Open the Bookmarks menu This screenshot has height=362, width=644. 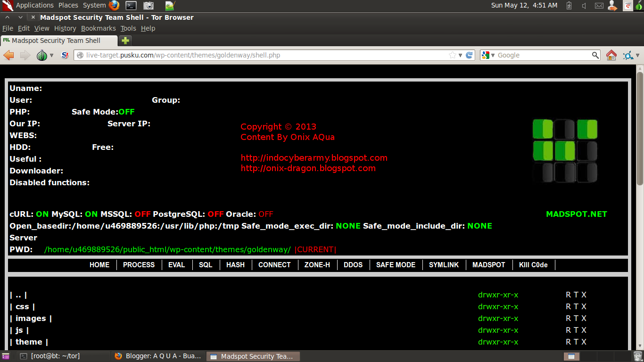coord(98,28)
